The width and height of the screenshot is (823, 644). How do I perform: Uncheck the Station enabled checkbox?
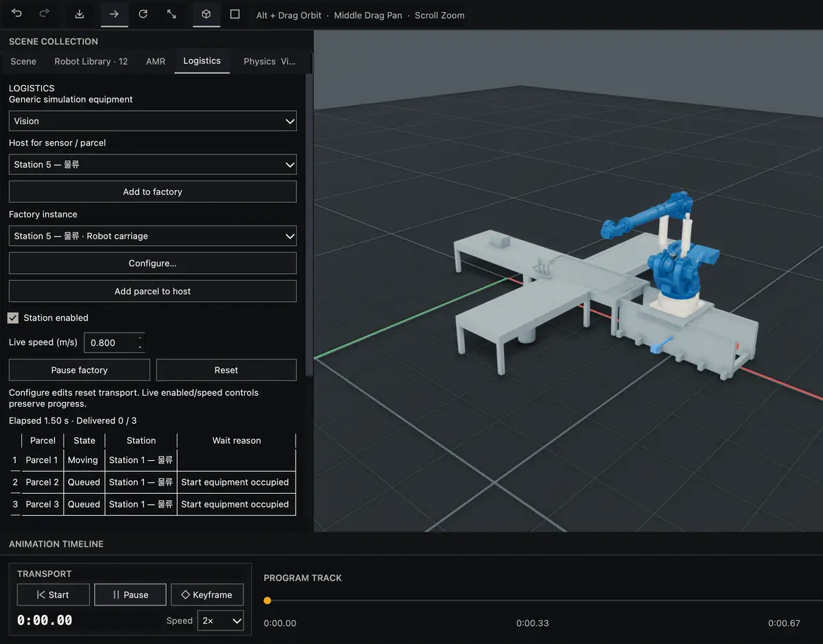click(13, 318)
